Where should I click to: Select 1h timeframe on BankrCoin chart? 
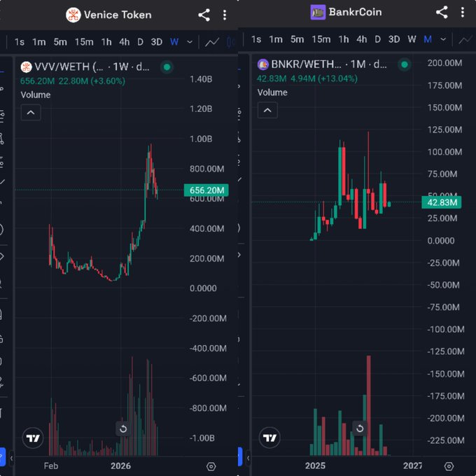pyautogui.click(x=343, y=39)
